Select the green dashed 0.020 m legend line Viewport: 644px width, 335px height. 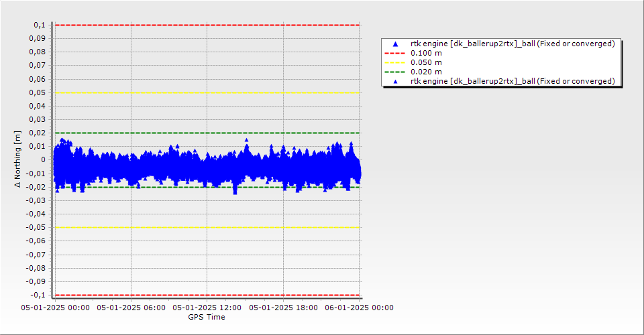pos(394,72)
